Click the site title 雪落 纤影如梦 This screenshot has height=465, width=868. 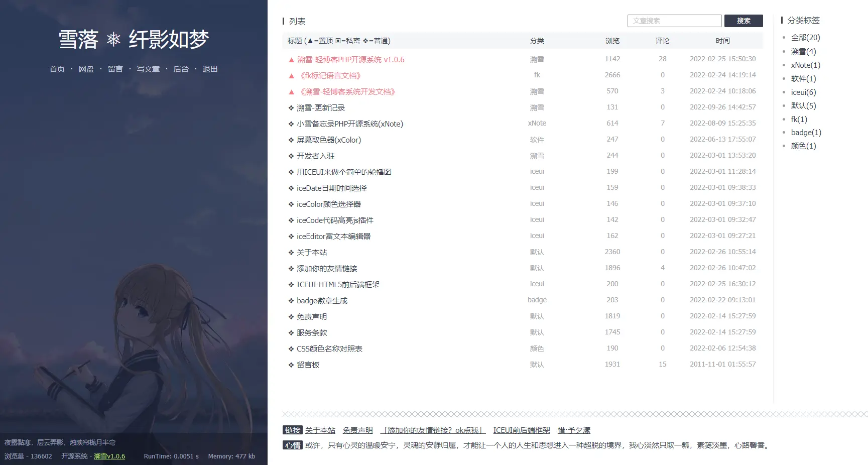tap(134, 39)
